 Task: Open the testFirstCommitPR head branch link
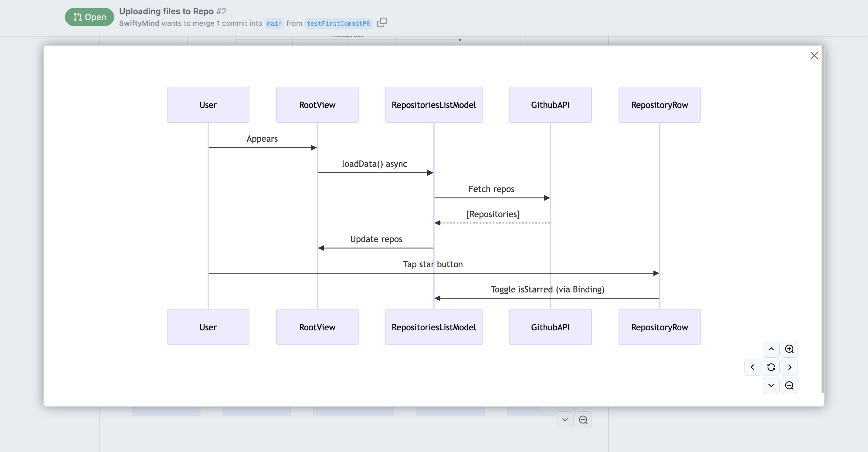(x=338, y=24)
